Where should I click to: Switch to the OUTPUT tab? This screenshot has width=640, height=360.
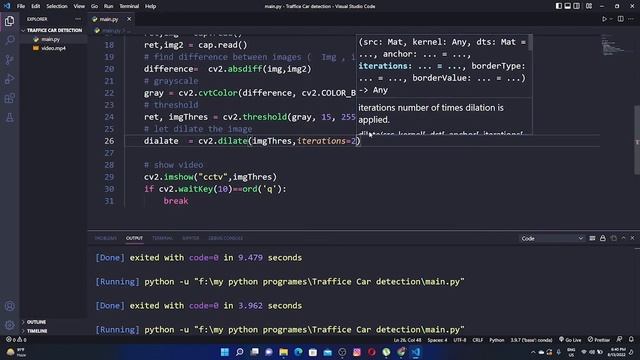[134, 238]
